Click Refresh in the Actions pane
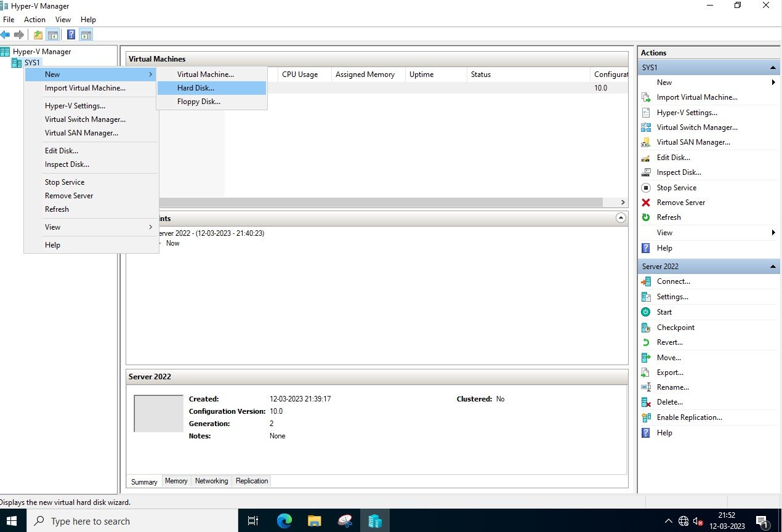This screenshot has height=532, width=782. [669, 217]
